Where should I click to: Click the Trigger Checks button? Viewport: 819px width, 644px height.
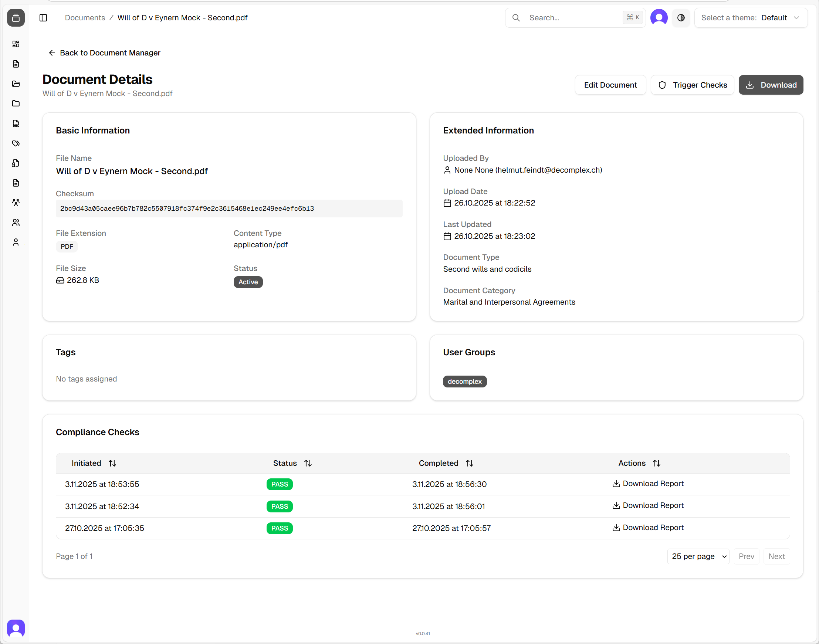pyautogui.click(x=692, y=85)
